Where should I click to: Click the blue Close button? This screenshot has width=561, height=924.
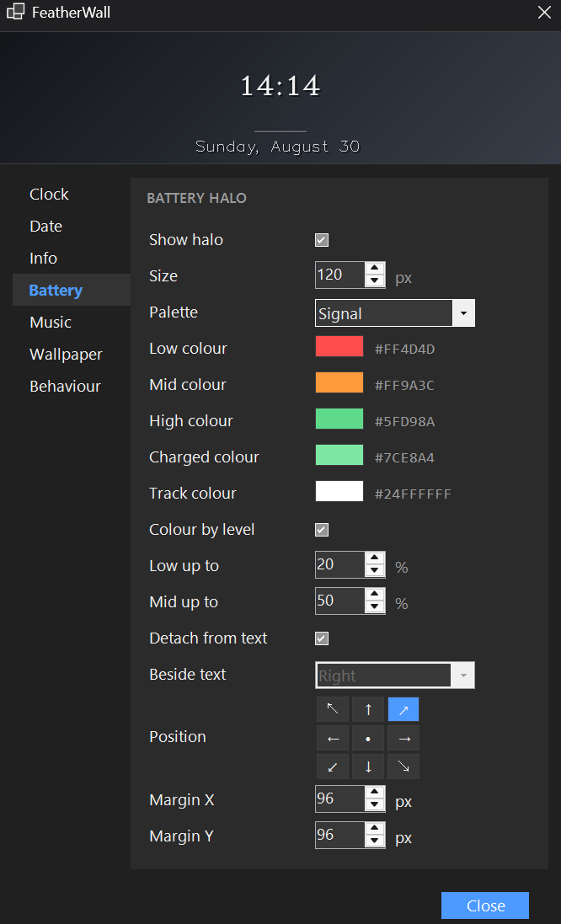485,905
